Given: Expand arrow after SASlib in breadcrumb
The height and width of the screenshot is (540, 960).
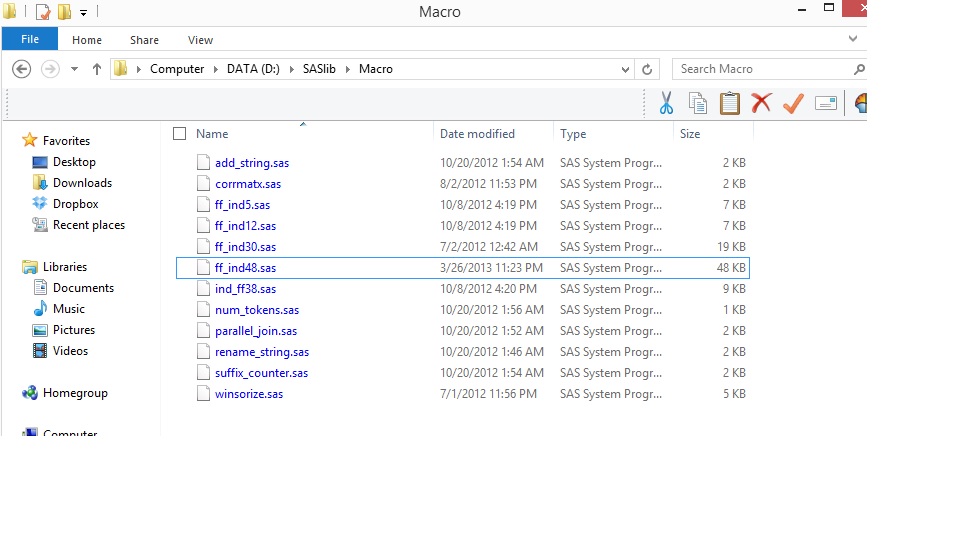Looking at the screenshot, I should coord(348,69).
